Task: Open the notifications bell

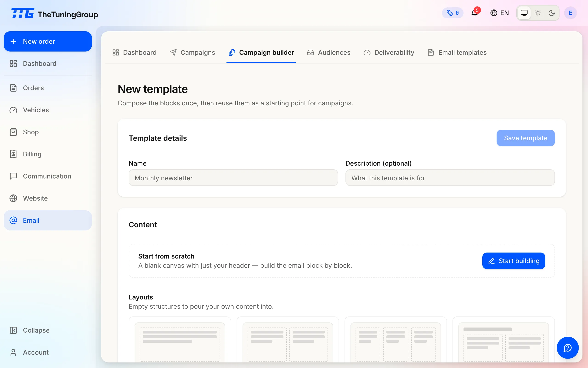Action: (x=475, y=13)
